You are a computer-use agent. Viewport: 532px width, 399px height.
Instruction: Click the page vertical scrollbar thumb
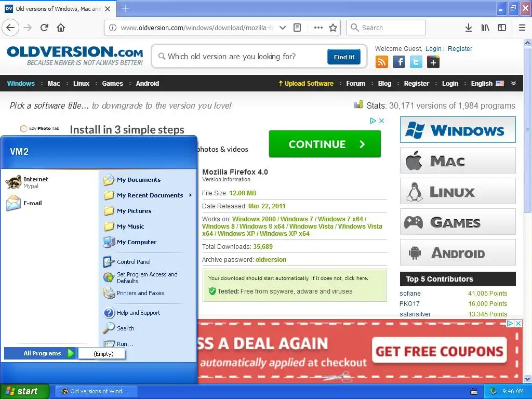click(x=527, y=129)
